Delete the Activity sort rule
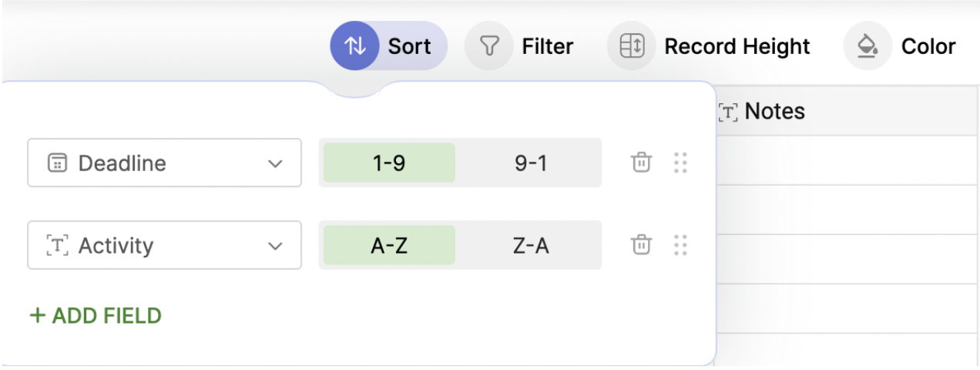This screenshot has height=370, width=980. 641,245
